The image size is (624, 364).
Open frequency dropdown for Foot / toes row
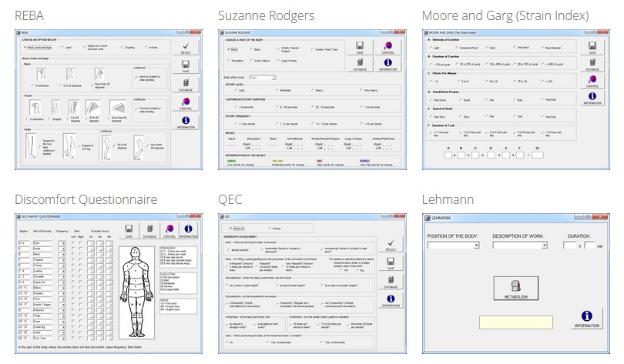tap(62, 338)
